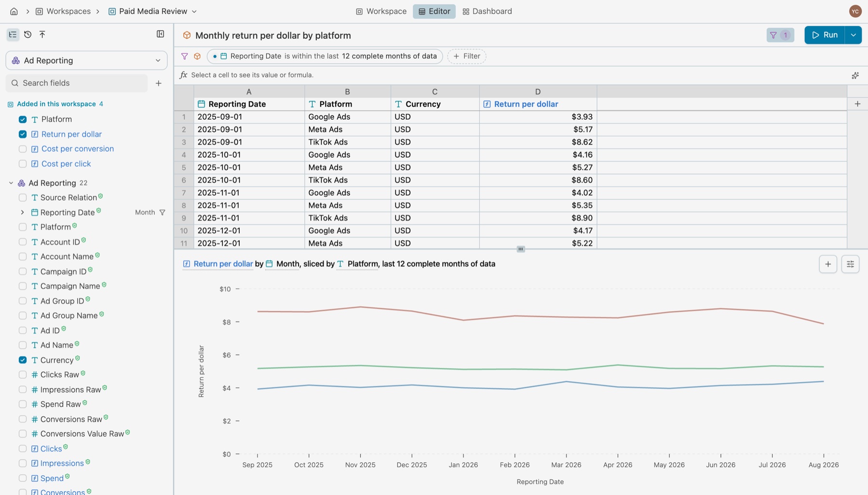Open the query history clock icon
This screenshot has height=495, width=868.
tap(27, 34)
